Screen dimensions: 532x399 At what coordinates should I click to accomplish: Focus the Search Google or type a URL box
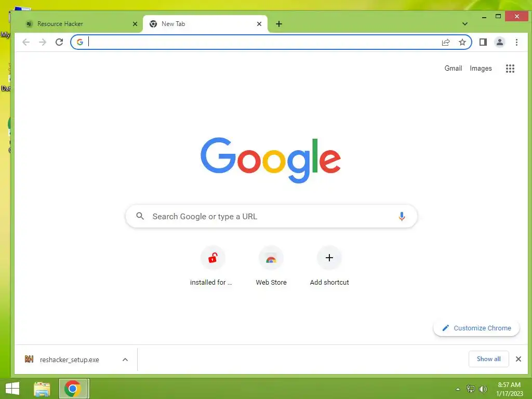271,216
